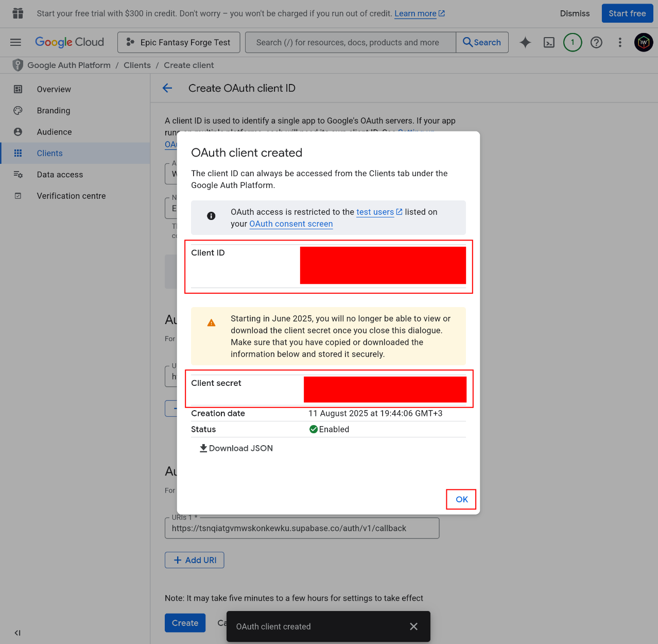This screenshot has height=644, width=658.
Task: Click the Supabase callback URI input field
Action: [302, 528]
